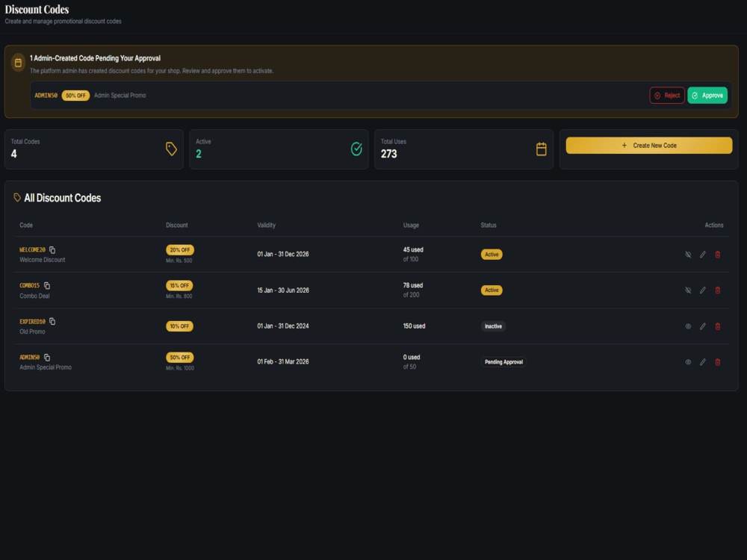Click the 20% OFF badge
Viewport: 747px width, 560px height.
[179, 250]
